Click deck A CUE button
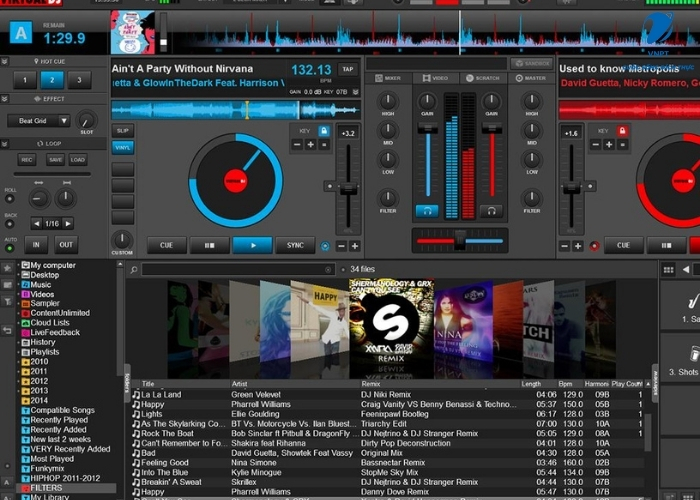 [x=167, y=246]
